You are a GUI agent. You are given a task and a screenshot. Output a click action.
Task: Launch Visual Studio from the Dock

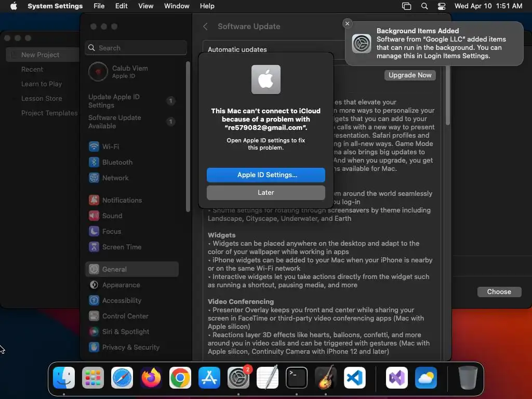point(396,378)
